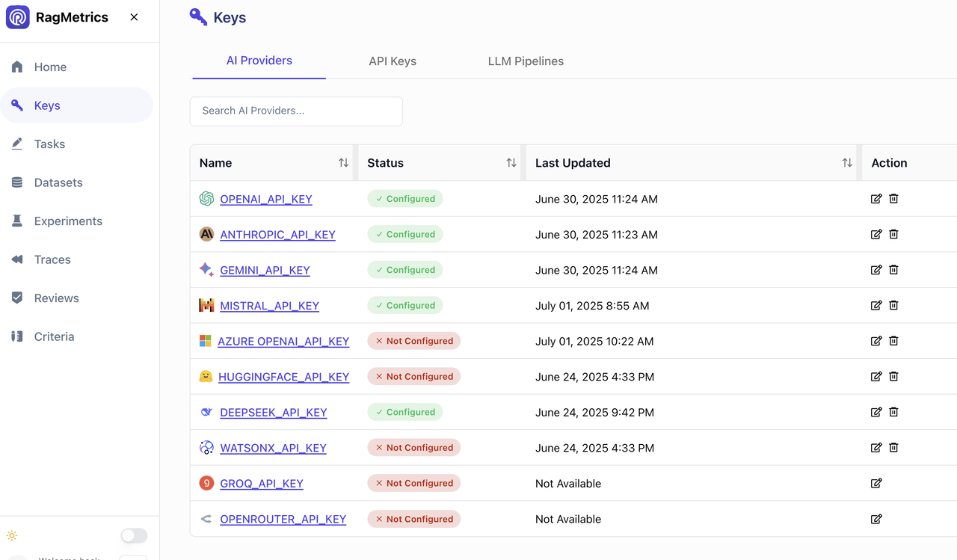Sort by Status column arrows
The image size is (957, 560).
(511, 163)
